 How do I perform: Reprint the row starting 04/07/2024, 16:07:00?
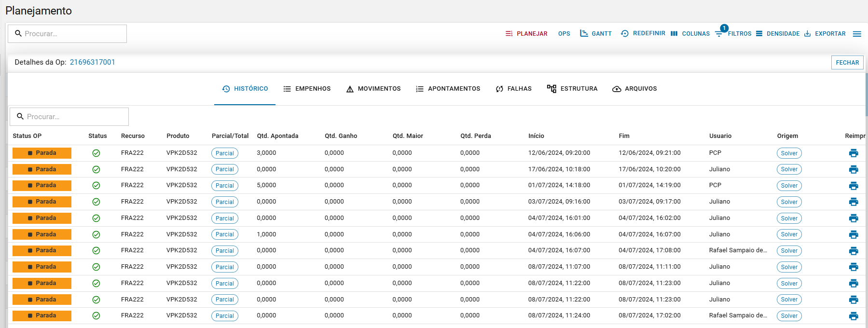854,251
